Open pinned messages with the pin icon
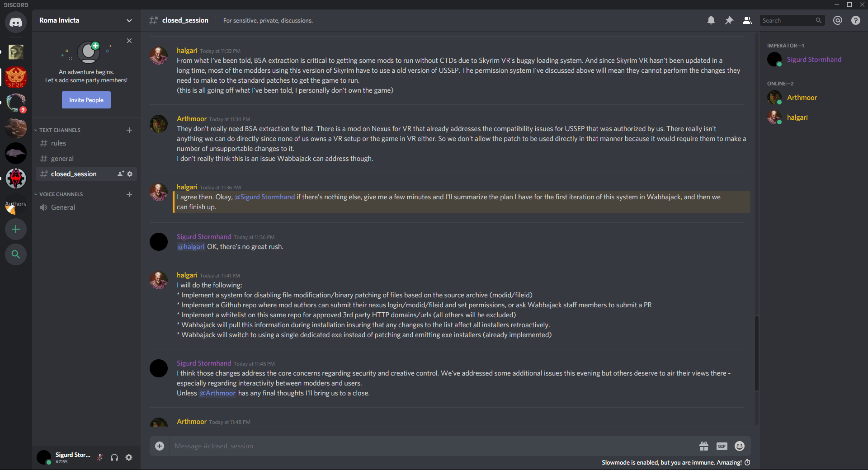Screen dimensions: 868x470 click(729, 20)
